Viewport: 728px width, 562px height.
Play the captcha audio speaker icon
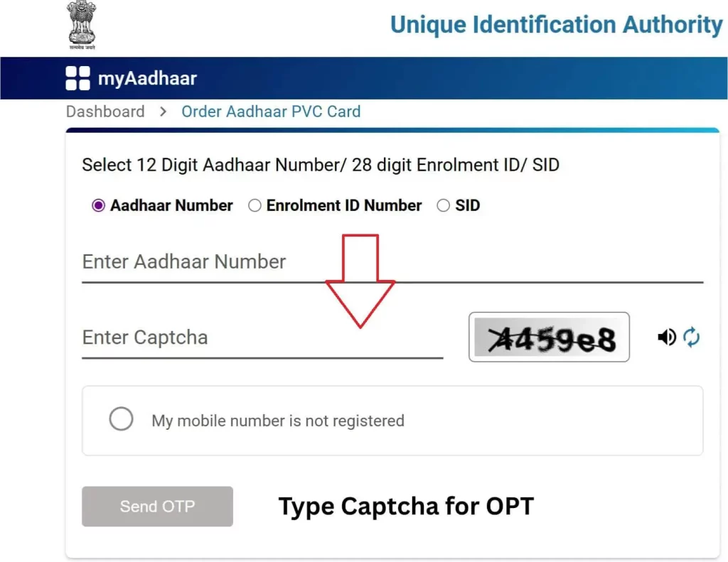[667, 337]
